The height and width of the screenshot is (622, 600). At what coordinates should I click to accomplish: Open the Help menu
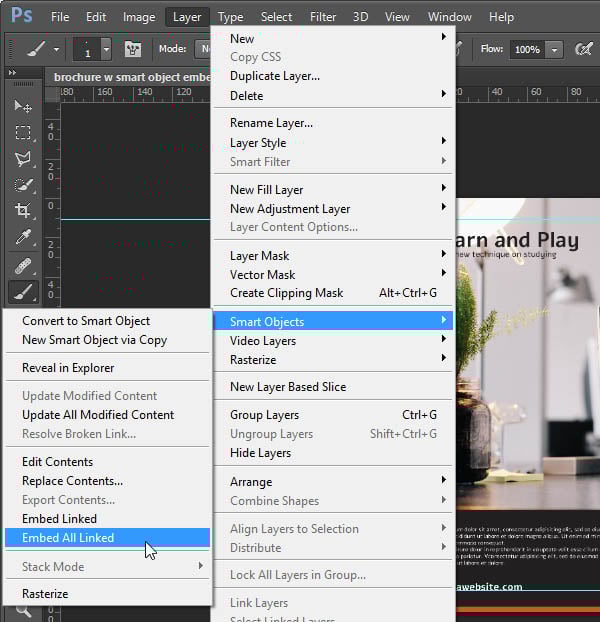501,17
